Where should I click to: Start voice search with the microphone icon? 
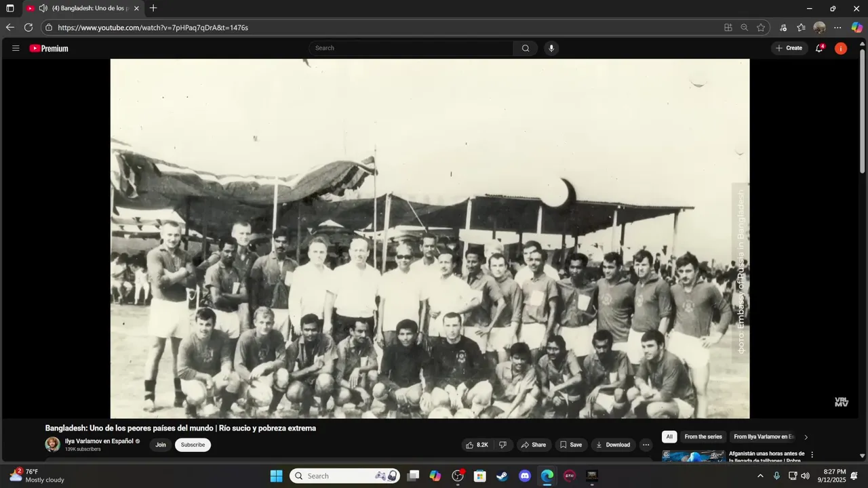[551, 48]
